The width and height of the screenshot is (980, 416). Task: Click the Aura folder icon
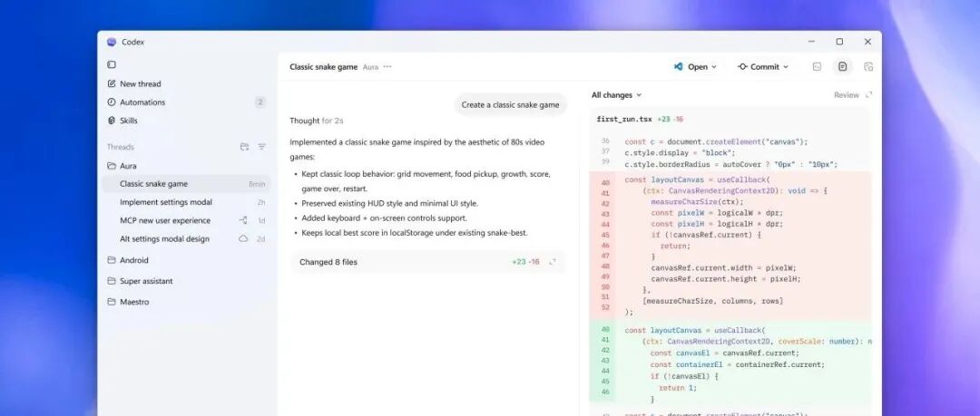[x=112, y=166]
